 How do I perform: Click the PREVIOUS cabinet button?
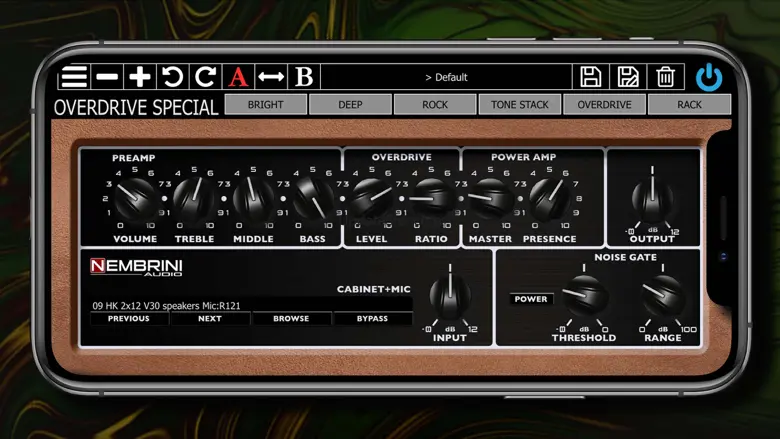pyautogui.click(x=129, y=319)
